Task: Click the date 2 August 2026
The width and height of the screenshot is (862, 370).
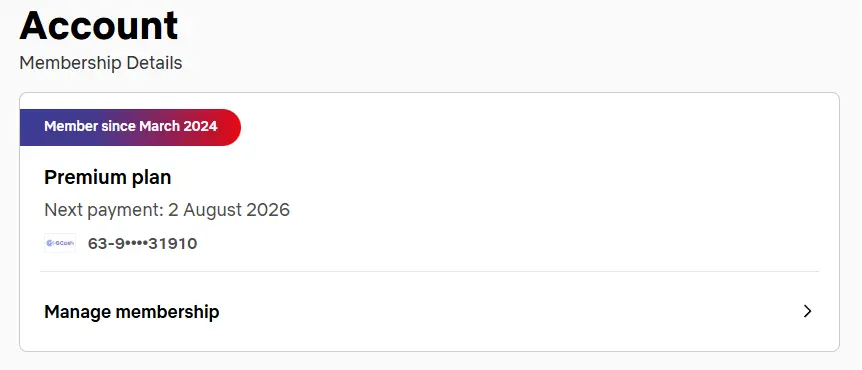Action: pyautogui.click(x=229, y=210)
